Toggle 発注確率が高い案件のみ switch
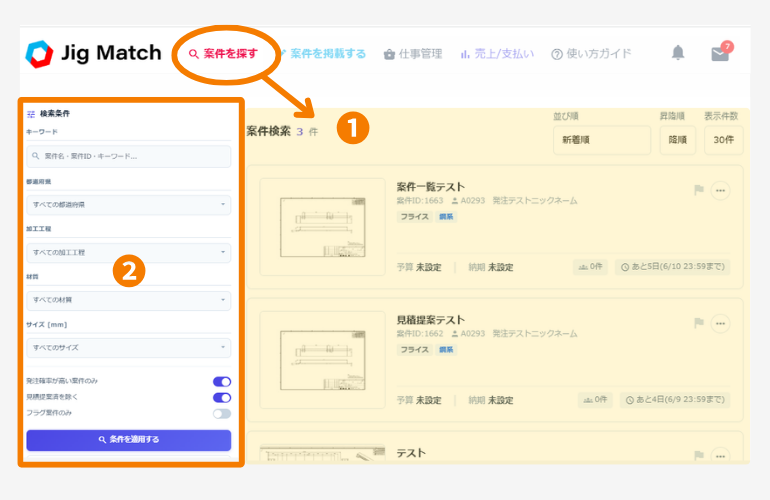This screenshot has height=500, width=770. (x=222, y=382)
